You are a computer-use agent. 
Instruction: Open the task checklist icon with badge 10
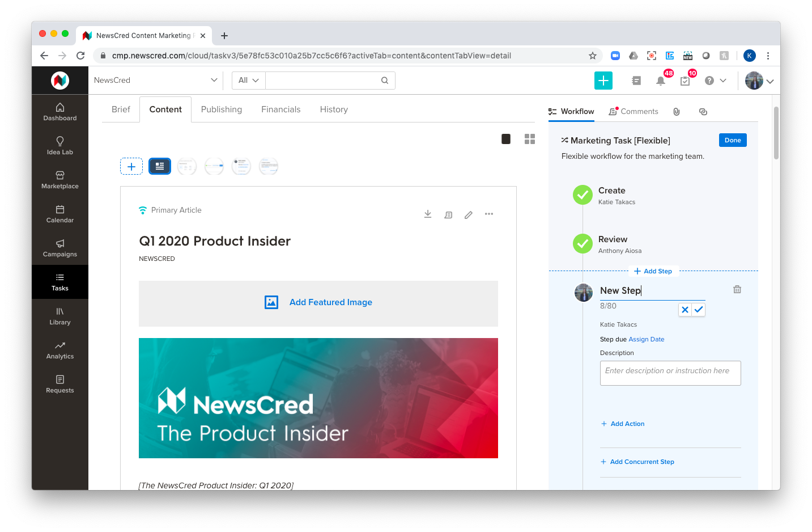685,81
